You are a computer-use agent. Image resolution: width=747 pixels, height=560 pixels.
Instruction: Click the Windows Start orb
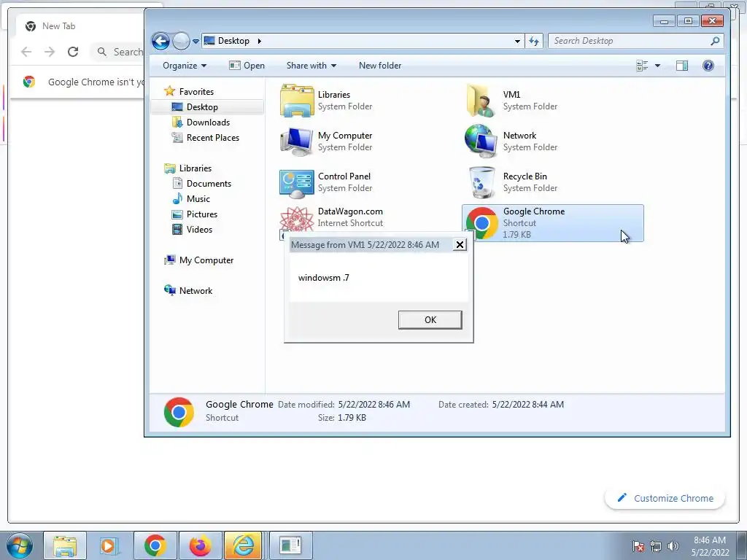tap(20, 545)
